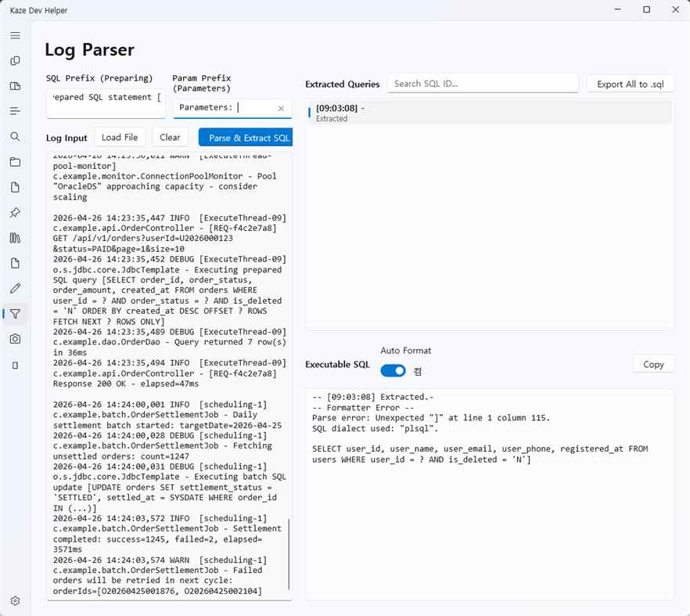Open the library books sidebar icon
This screenshot has height=616, width=690.
[x=16, y=238]
